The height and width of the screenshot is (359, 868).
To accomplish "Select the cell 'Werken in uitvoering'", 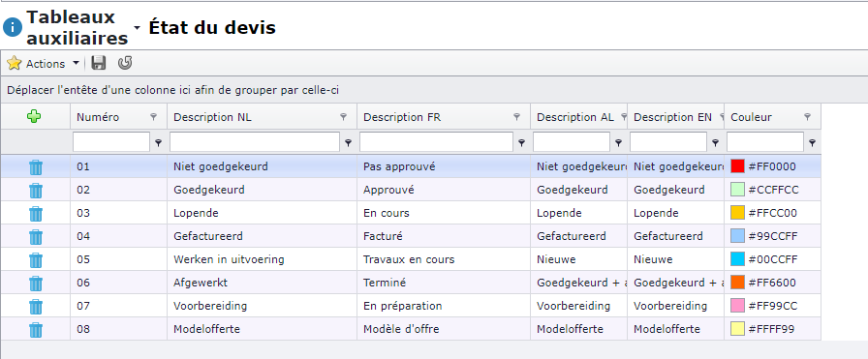I will tap(262, 259).
